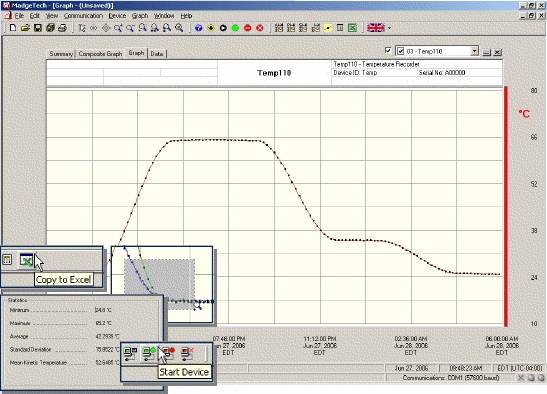
Task: Open the Communication menu
Action: point(83,16)
